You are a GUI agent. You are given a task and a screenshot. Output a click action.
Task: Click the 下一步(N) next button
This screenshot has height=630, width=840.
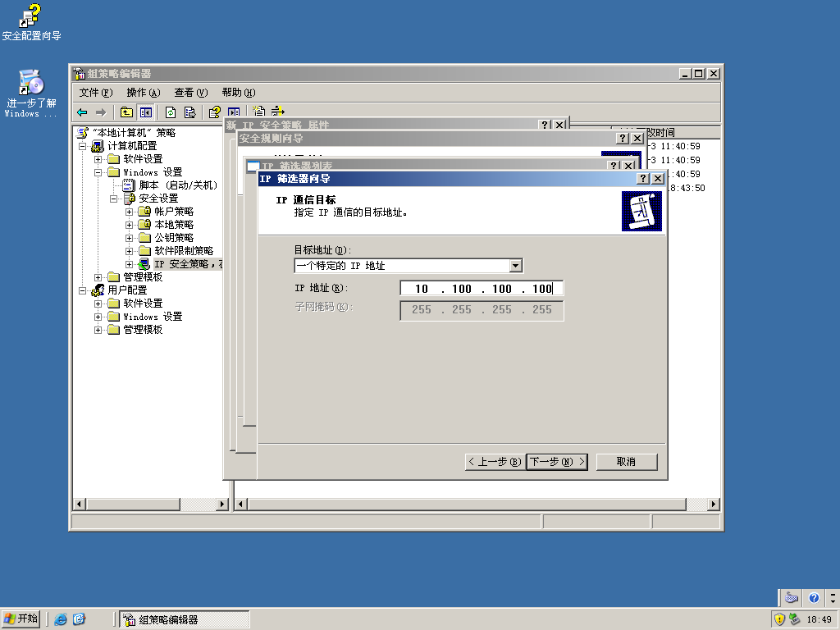[x=557, y=462]
